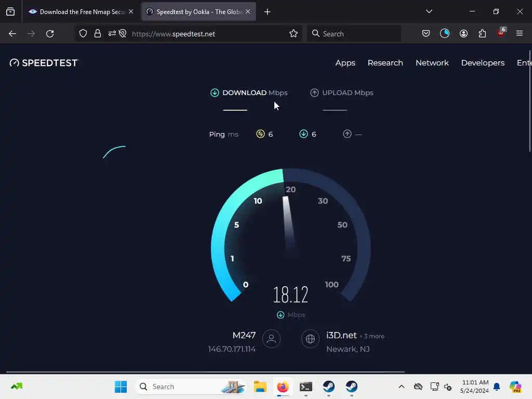Open the Extensions puzzle icon
Viewport: 532px width, 399px height.
482,34
